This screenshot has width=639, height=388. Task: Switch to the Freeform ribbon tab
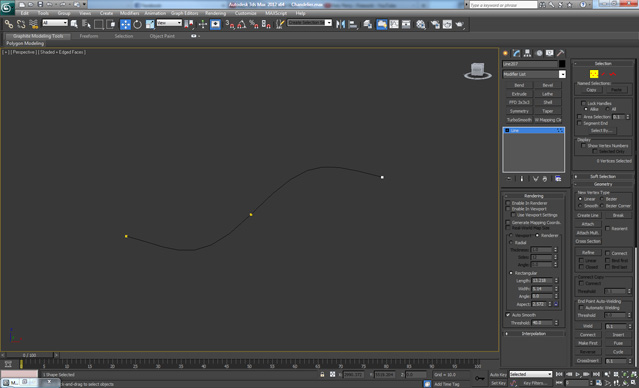89,36
